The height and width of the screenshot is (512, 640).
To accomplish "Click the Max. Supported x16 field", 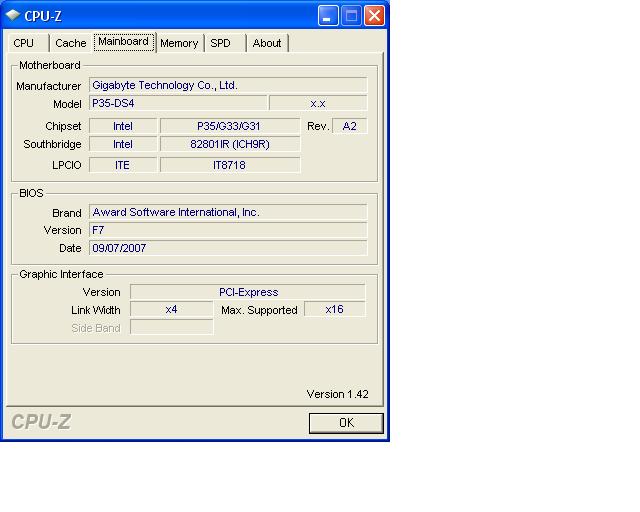I will click(335, 309).
